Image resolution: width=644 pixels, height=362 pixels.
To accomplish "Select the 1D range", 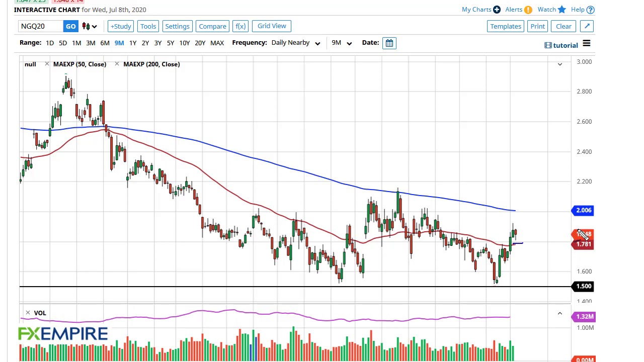I will tap(50, 43).
